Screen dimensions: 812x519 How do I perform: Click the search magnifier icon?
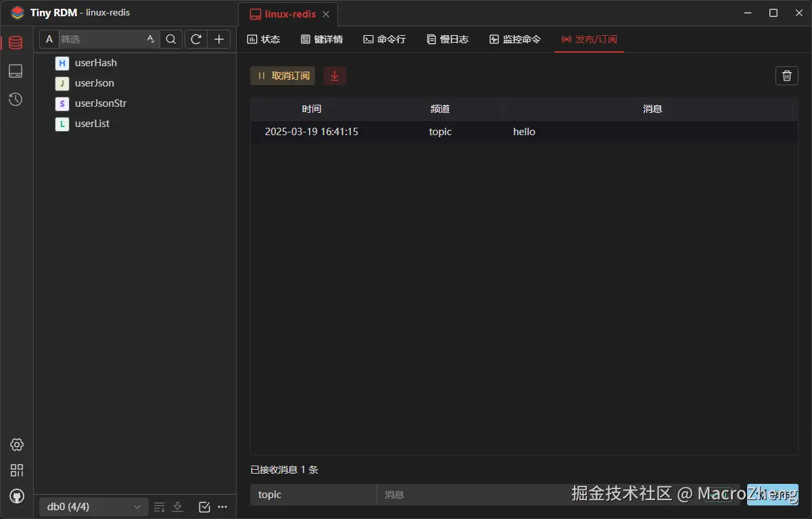[171, 39]
